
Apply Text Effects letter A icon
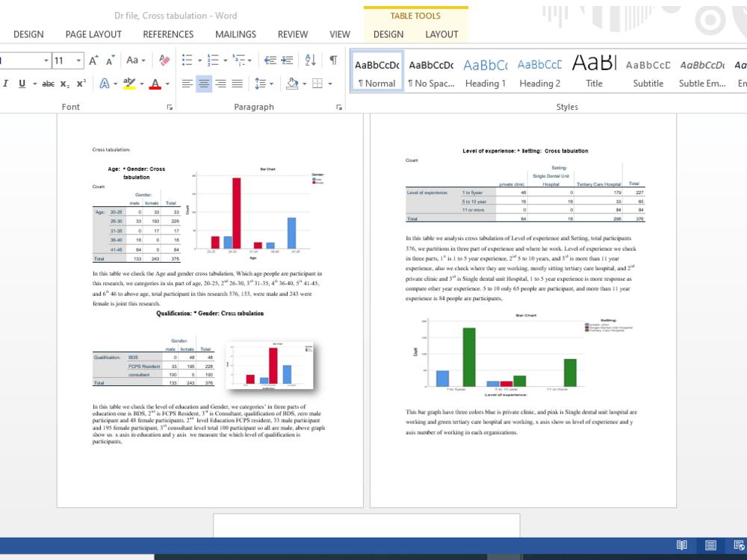point(105,84)
